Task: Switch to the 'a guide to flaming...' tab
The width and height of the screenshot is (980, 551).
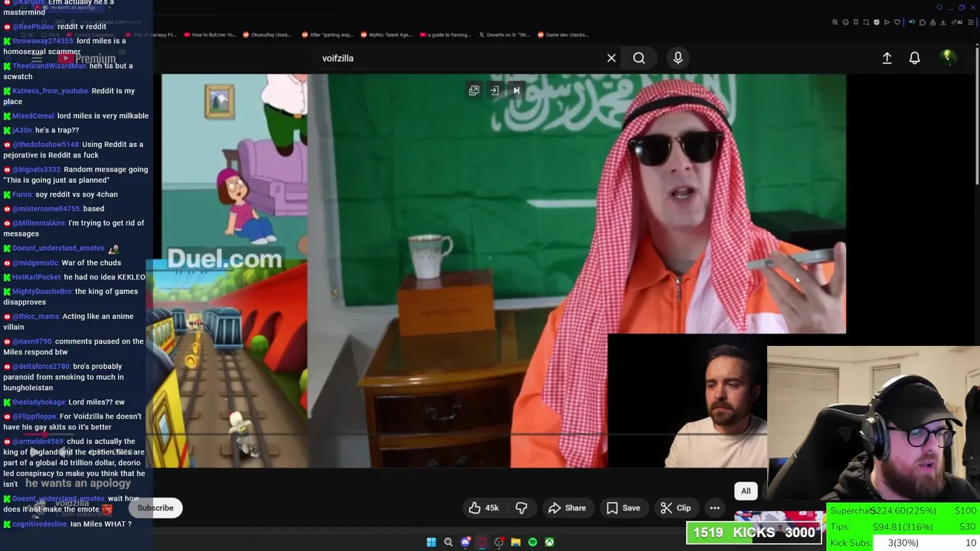Action: [444, 34]
